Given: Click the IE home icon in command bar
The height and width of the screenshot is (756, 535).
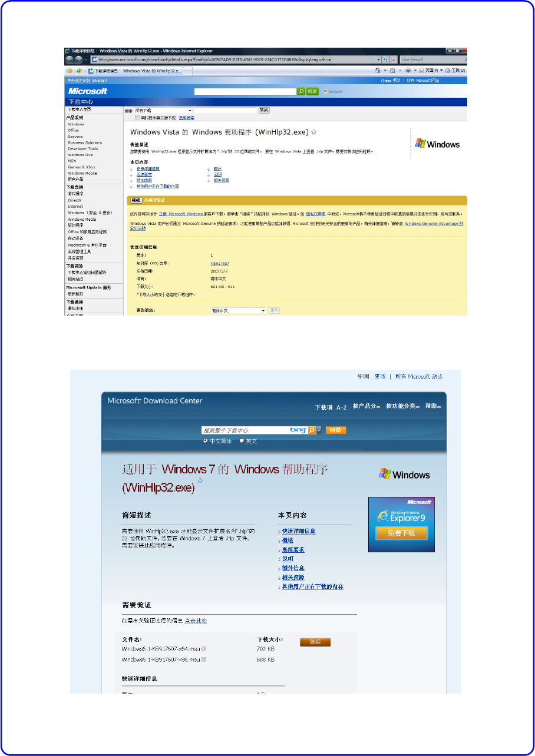Looking at the screenshot, I should coord(378,70).
